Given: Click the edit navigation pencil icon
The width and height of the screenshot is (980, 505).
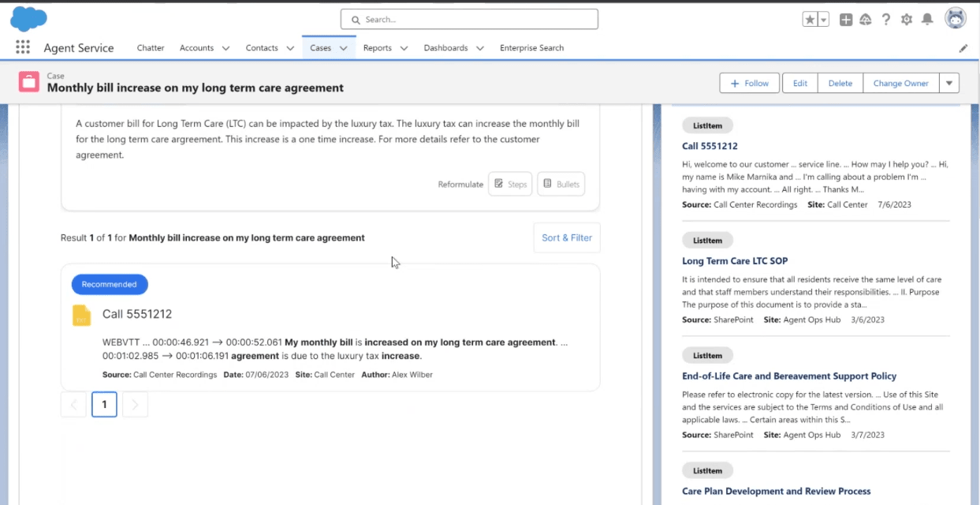Looking at the screenshot, I should tap(963, 48).
